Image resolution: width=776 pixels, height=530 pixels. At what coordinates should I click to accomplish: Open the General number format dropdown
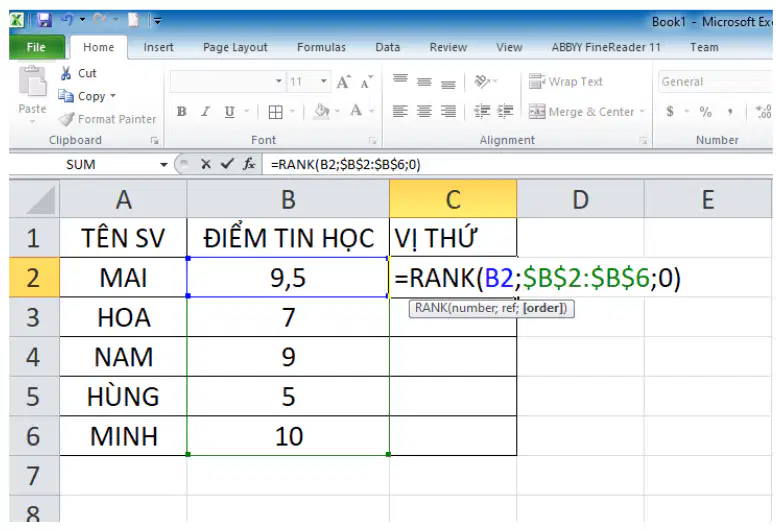pyautogui.click(x=716, y=82)
